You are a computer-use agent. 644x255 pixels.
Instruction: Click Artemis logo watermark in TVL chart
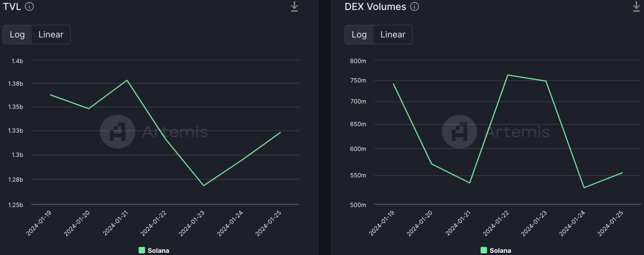(117, 132)
